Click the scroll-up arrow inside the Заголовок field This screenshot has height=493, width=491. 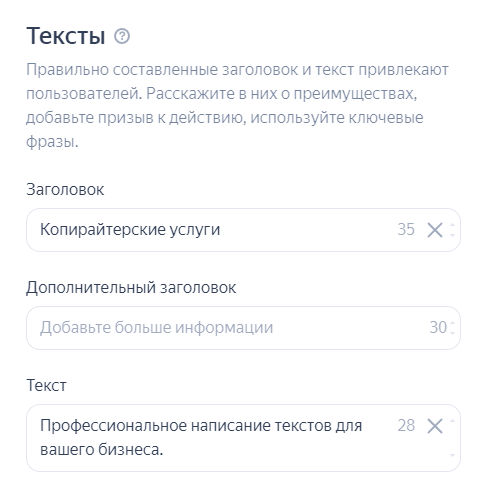click(452, 224)
